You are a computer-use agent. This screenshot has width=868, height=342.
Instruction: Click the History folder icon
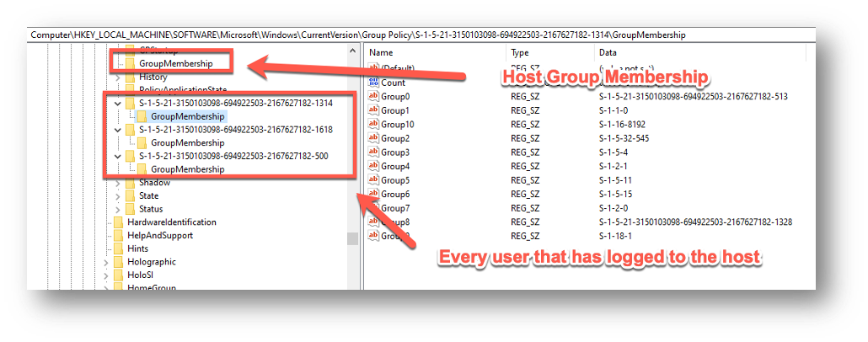pos(131,77)
